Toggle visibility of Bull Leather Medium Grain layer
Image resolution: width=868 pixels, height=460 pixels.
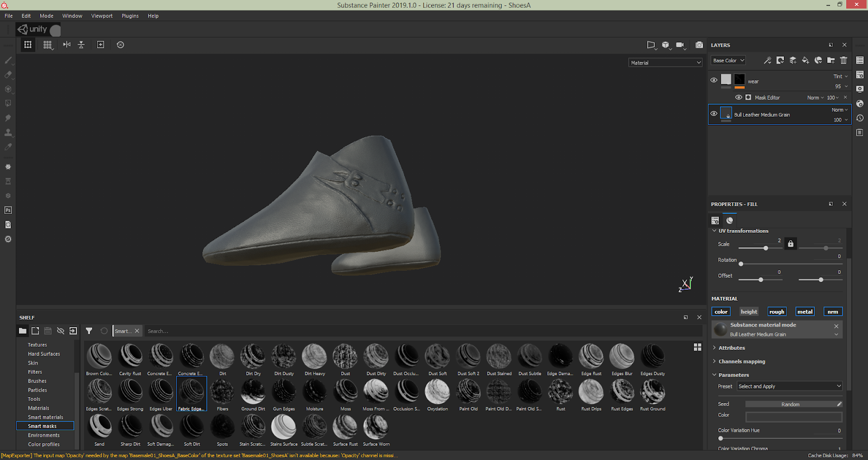[x=714, y=114]
